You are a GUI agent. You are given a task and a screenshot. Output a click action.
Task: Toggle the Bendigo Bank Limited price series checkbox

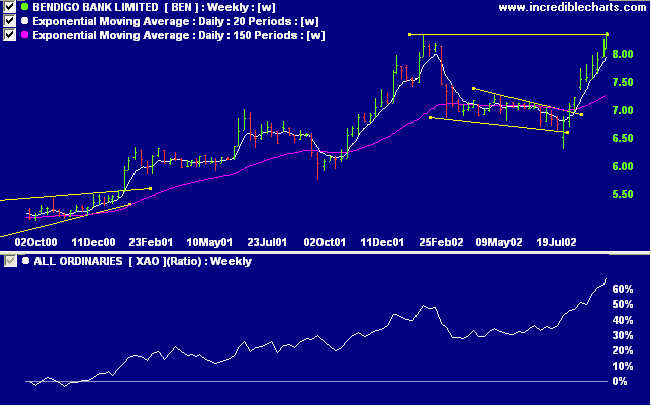[x=9, y=7]
